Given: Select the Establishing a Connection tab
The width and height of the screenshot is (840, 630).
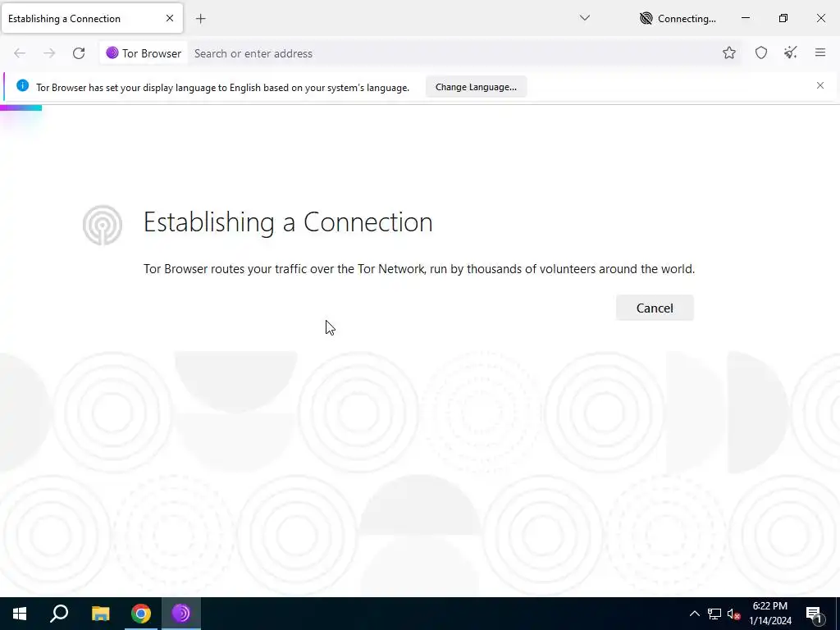Looking at the screenshot, I should pos(92,19).
